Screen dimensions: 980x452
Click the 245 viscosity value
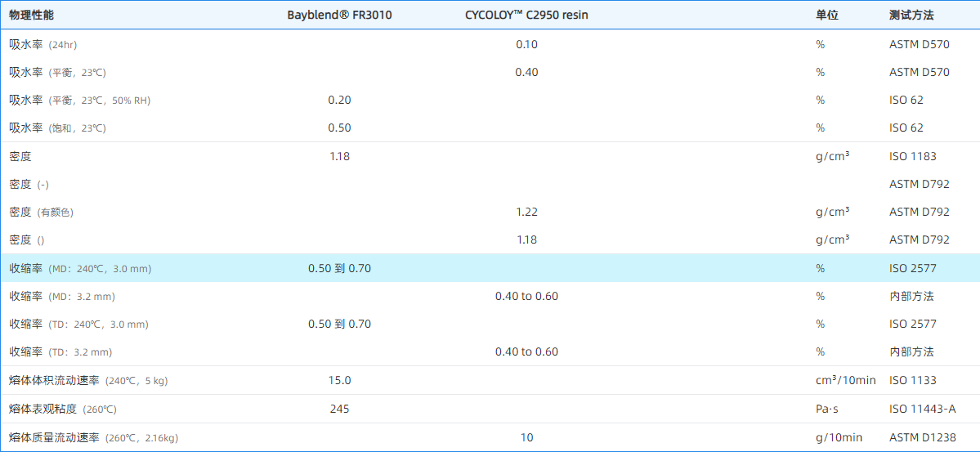339,409
